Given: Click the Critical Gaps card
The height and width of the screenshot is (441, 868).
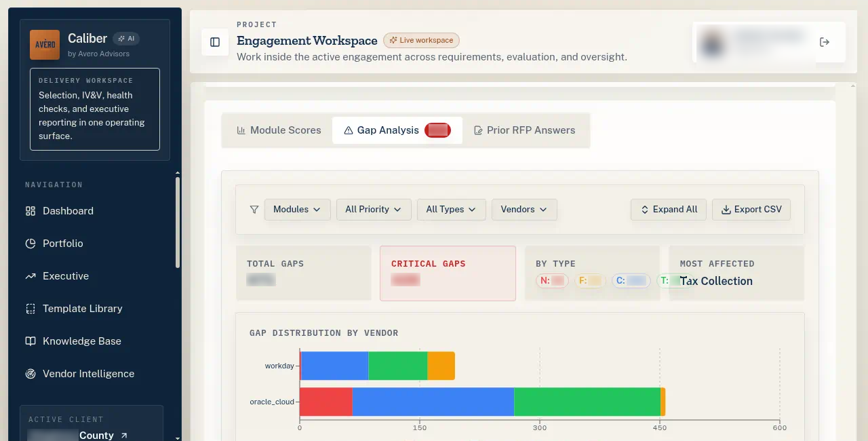Looking at the screenshot, I should click(448, 273).
